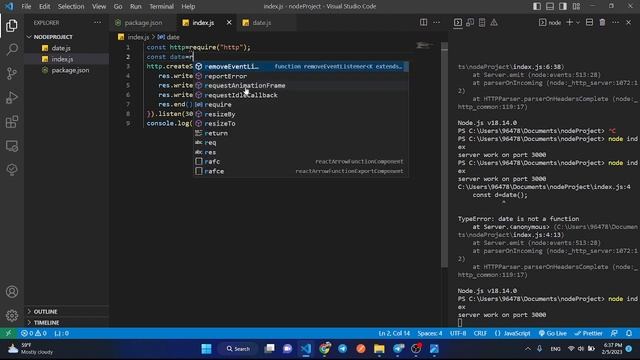Choose requestAnimationFrame suggestion
Viewport: 640px width, 360px height.
tap(301, 85)
